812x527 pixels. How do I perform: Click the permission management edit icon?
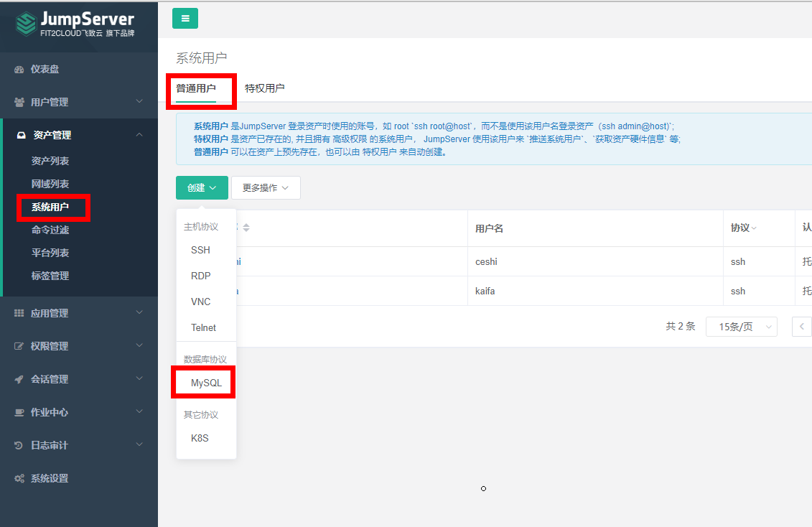tap(19, 346)
